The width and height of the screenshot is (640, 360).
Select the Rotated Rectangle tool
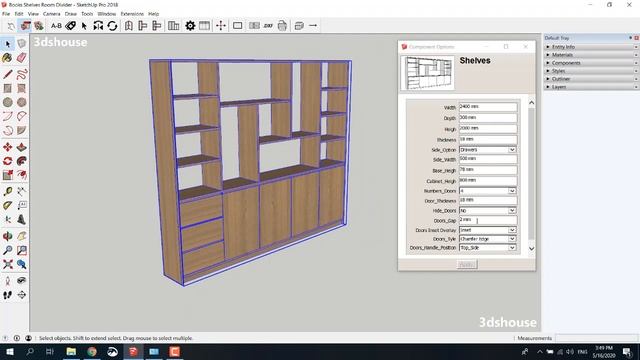point(22,88)
